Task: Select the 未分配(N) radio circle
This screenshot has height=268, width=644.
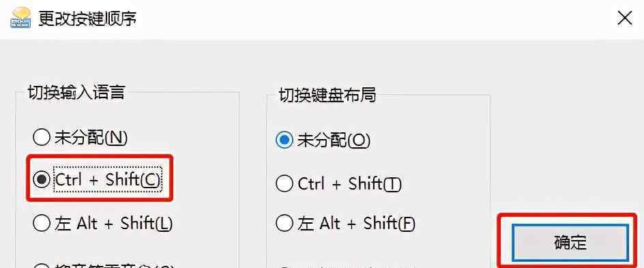Action: [x=42, y=137]
